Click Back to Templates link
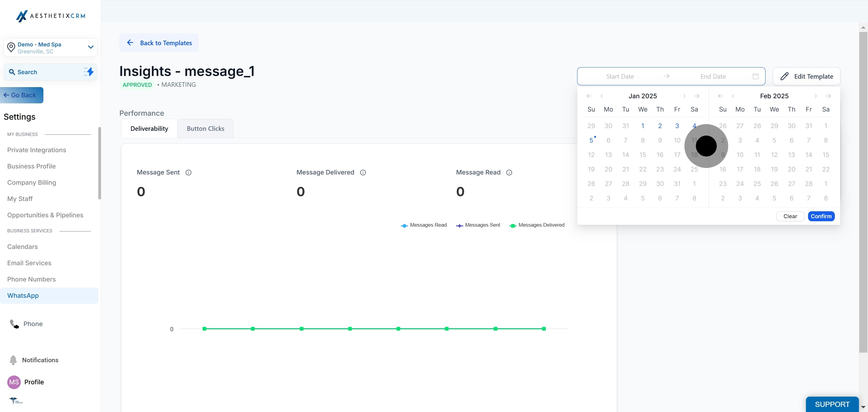The image size is (868, 412). click(x=159, y=43)
